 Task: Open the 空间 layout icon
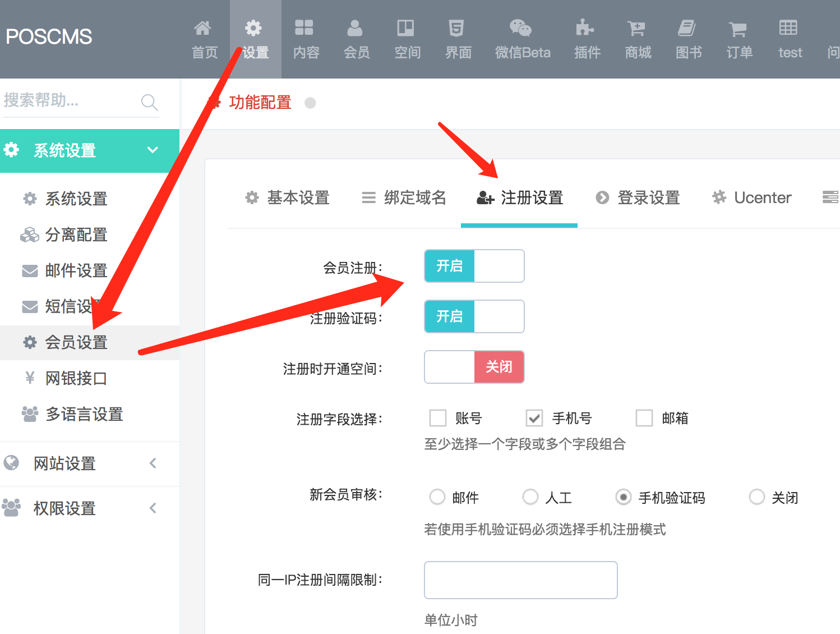[405, 27]
